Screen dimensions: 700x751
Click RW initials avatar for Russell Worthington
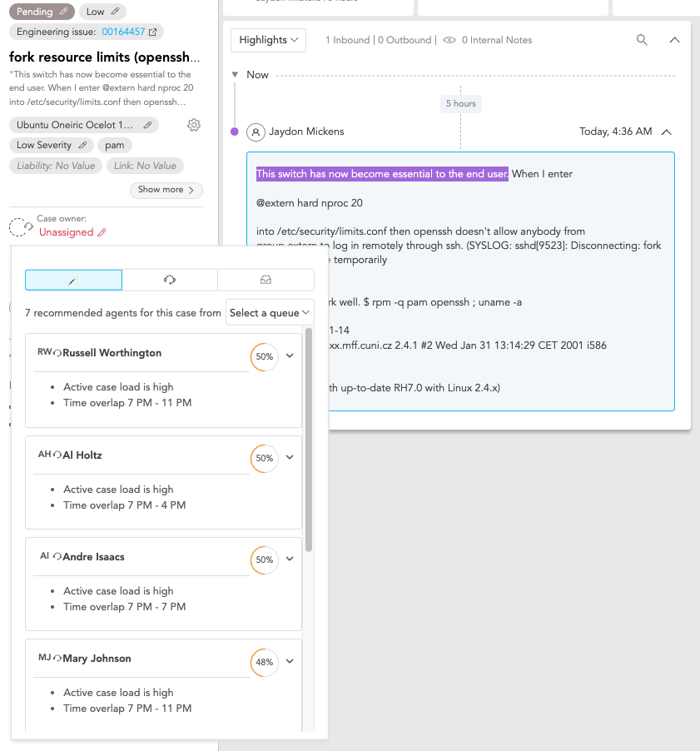[44, 352]
